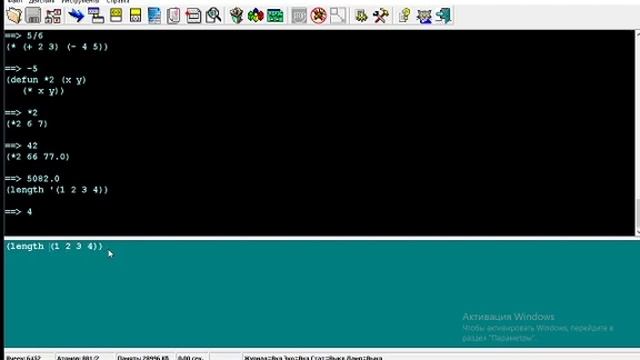640x360 pixels.
Task: Click the red prohibited bug icon
Action: (318, 16)
